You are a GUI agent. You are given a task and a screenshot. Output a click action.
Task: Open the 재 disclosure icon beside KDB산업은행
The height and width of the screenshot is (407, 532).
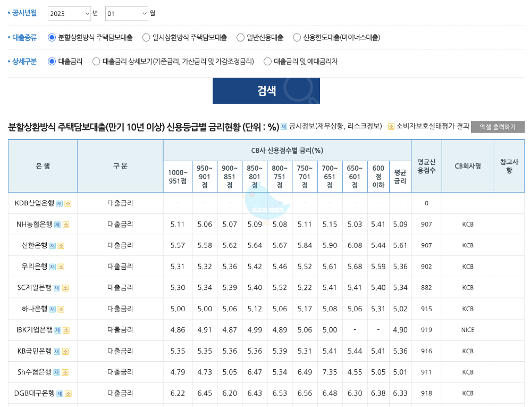click(x=58, y=204)
